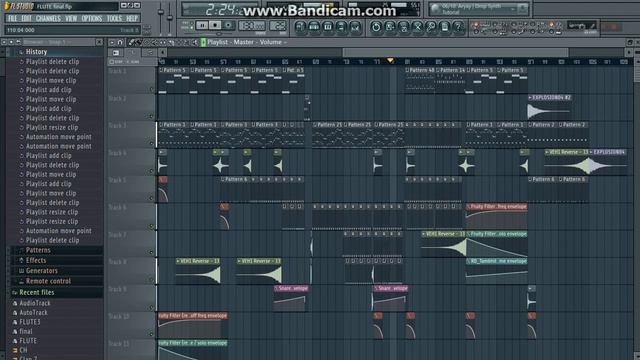Select the delete tool in playlist toolbar

(x=147, y=42)
